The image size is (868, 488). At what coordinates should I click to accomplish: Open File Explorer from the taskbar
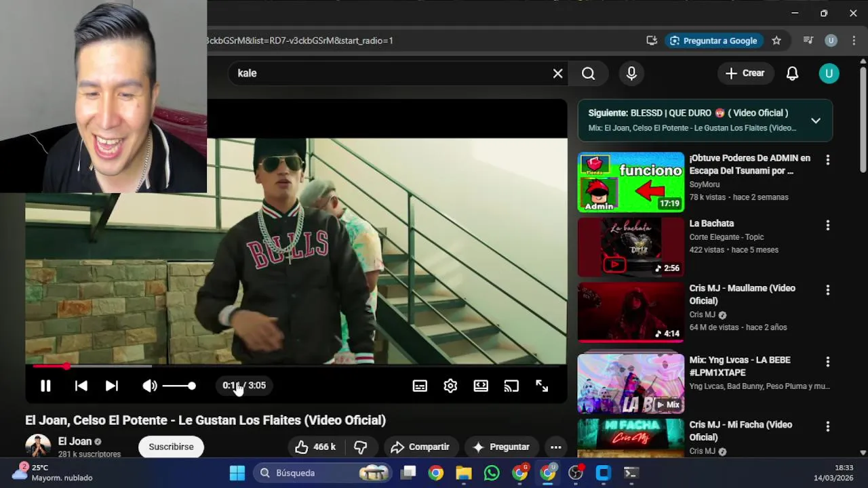pyautogui.click(x=464, y=473)
